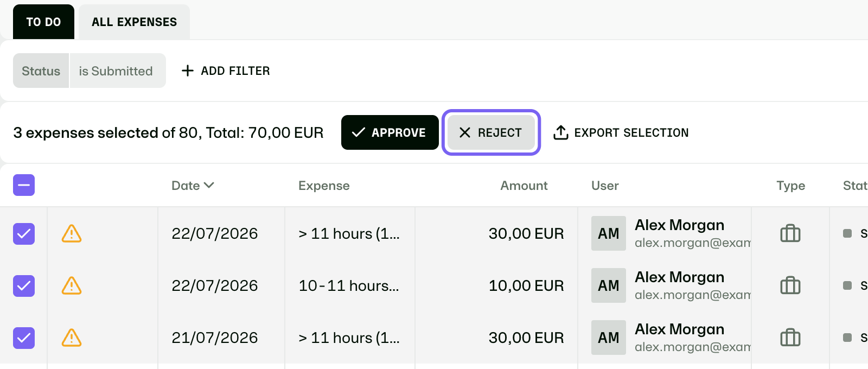Uncheck the 10-11 hours expense row
The width and height of the screenshot is (868, 369).
coord(24,286)
